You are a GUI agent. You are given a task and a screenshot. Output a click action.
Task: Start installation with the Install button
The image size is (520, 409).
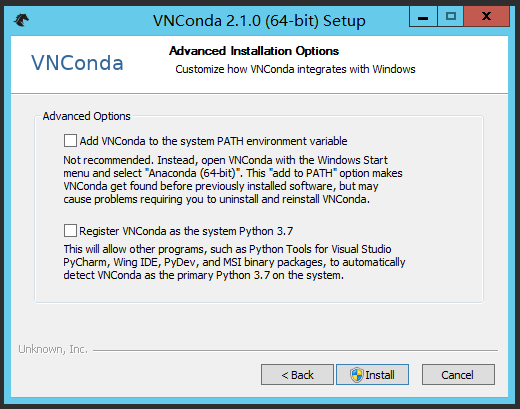pos(372,375)
